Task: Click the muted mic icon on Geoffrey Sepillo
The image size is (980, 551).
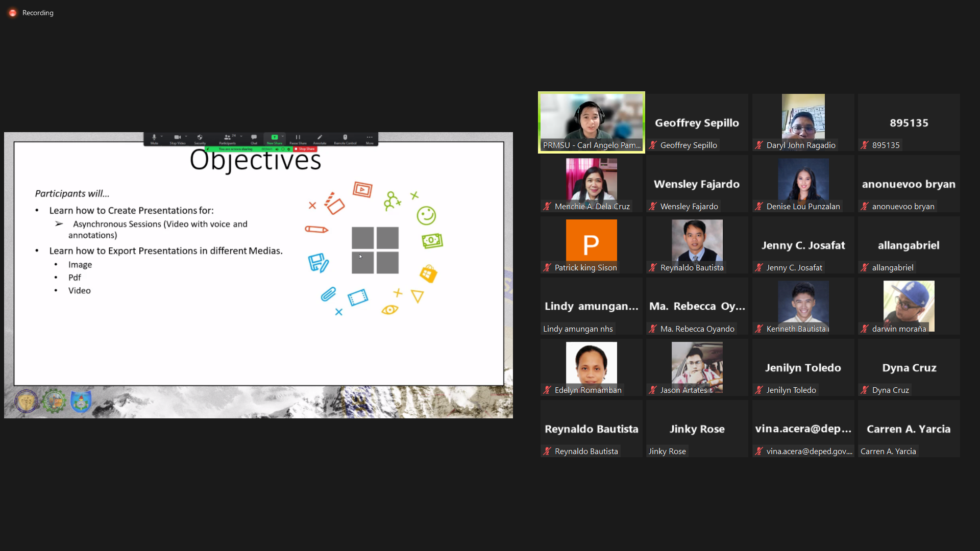Action: (x=653, y=145)
